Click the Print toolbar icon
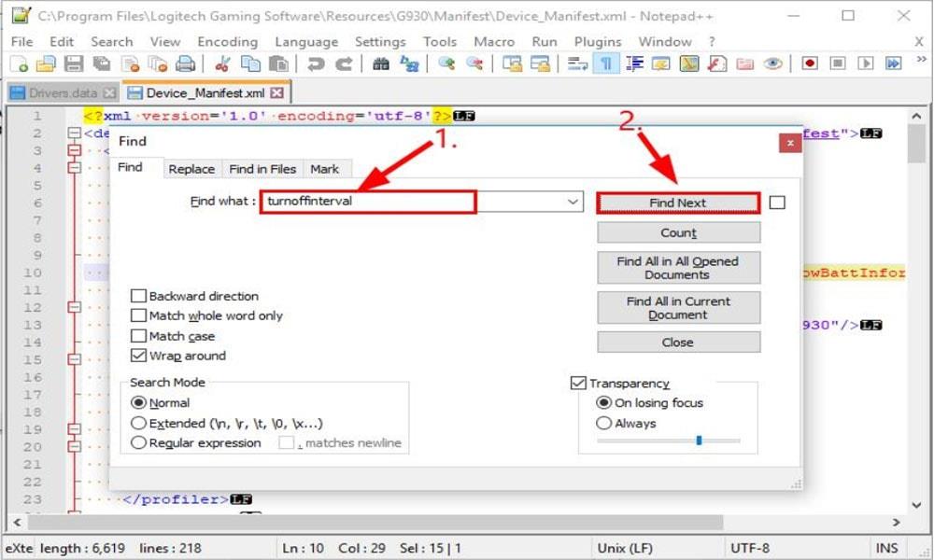Image resolution: width=934 pixels, height=560 pixels. 186,64
